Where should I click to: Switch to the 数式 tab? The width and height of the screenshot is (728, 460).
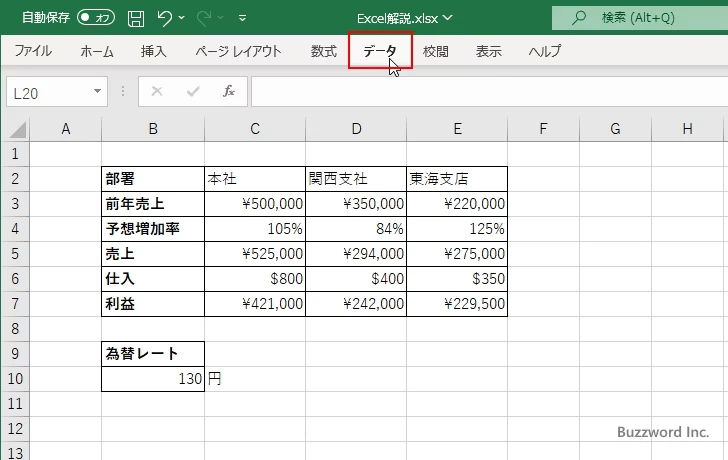click(324, 51)
